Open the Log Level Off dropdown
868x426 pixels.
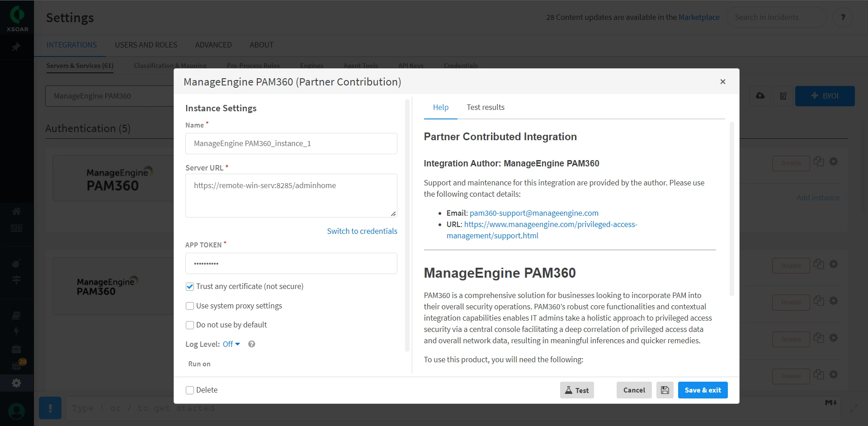(231, 344)
